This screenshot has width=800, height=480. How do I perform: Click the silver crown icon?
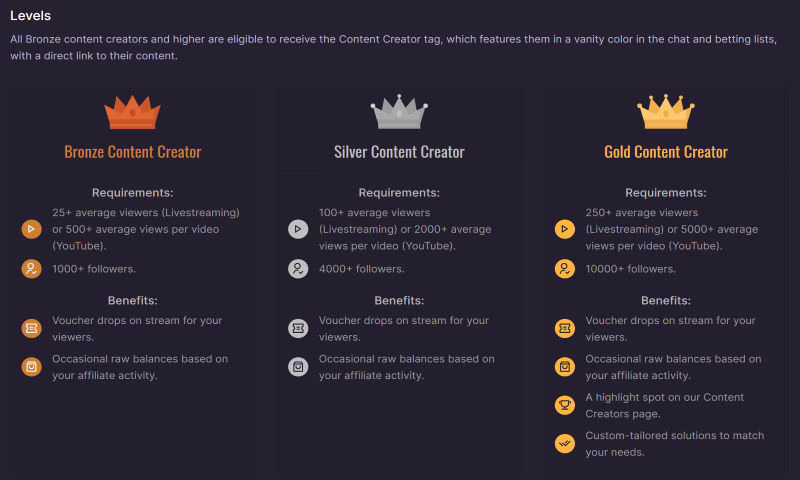tap(399, 112)
